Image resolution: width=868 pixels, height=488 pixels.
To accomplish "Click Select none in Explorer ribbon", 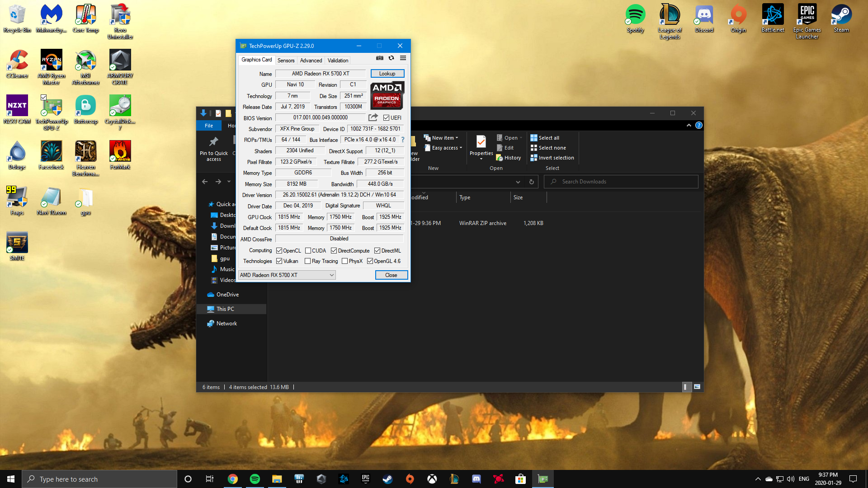I will [548, 148].
